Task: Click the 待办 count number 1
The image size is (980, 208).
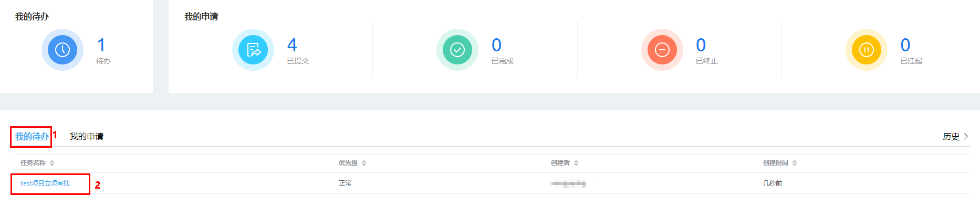Action: click(x=101, y=45)
